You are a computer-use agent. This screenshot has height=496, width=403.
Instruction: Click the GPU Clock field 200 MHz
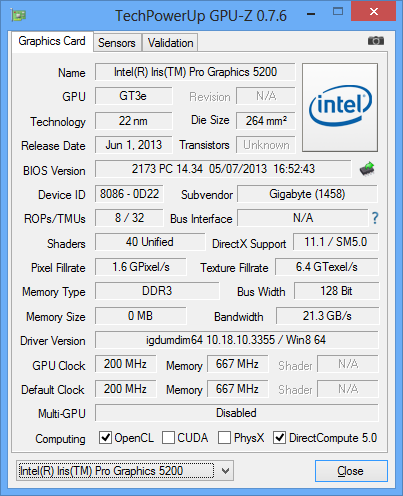tap(126, 364)
